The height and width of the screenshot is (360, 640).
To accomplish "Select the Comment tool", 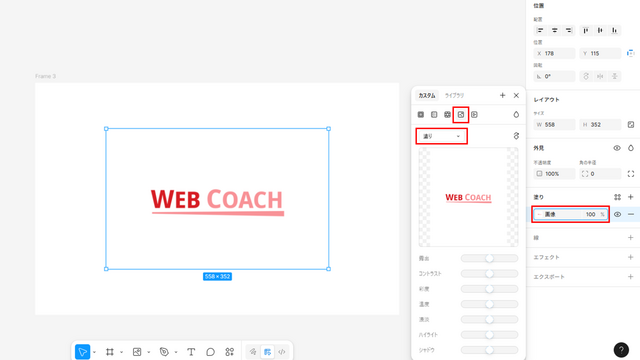I will (x=210, y=352).
